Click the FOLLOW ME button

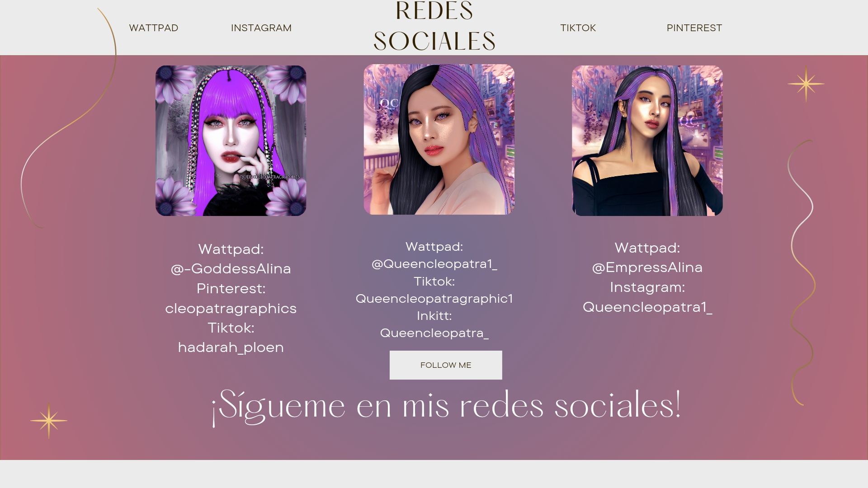tap(446, 365)
